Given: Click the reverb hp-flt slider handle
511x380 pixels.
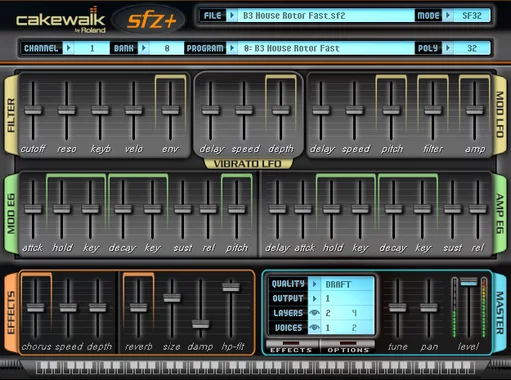Looking at the screenshot, I should (x=231, y=287).
